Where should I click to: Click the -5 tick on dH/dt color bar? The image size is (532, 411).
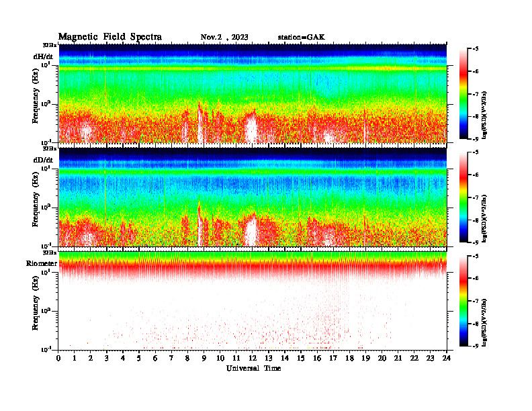pyautogui.click(x=476, y=49)
